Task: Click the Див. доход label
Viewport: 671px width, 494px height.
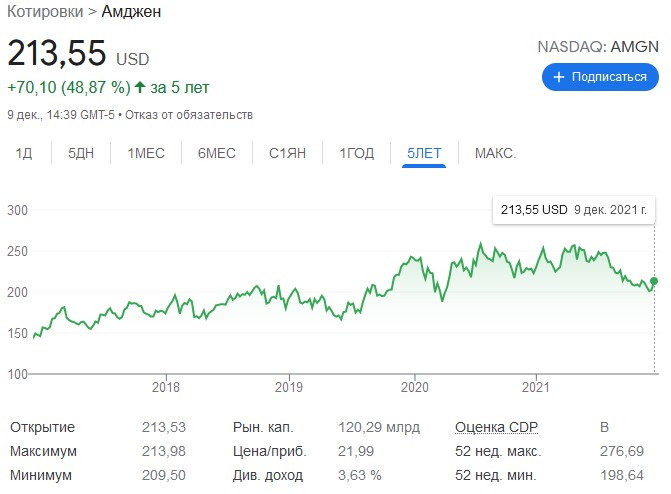Action: point(268,475)
